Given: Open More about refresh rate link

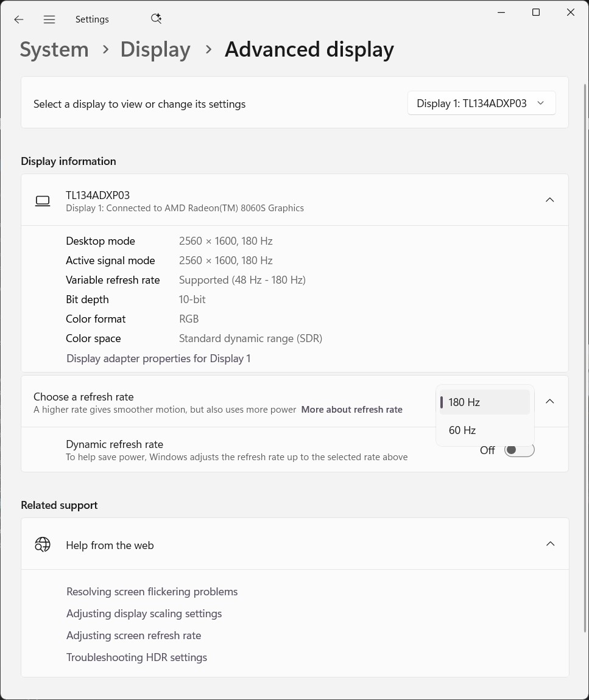Looking at the screenshot, I should [x=351, y=410].
